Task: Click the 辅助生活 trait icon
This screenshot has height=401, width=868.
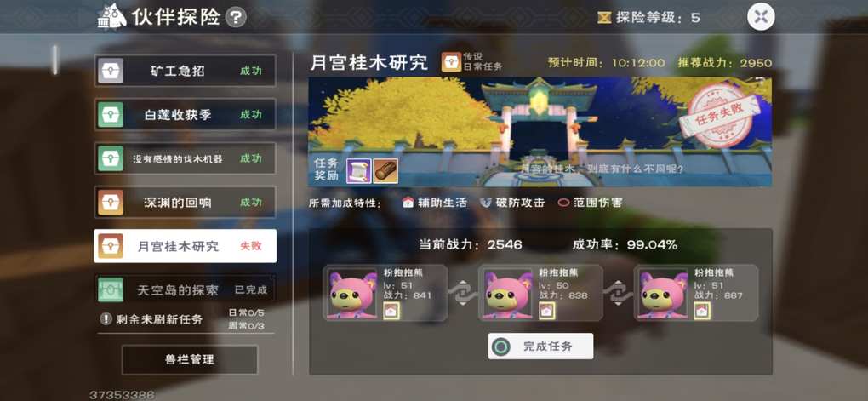Action: (x=408, y=203)
